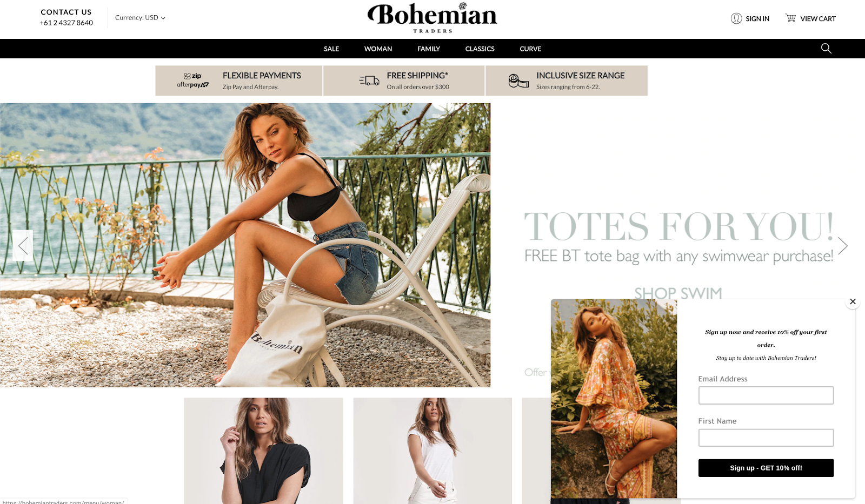Open the black top product thumbnail
Viewport: 865px width, 504px height.
coord(264,451)
